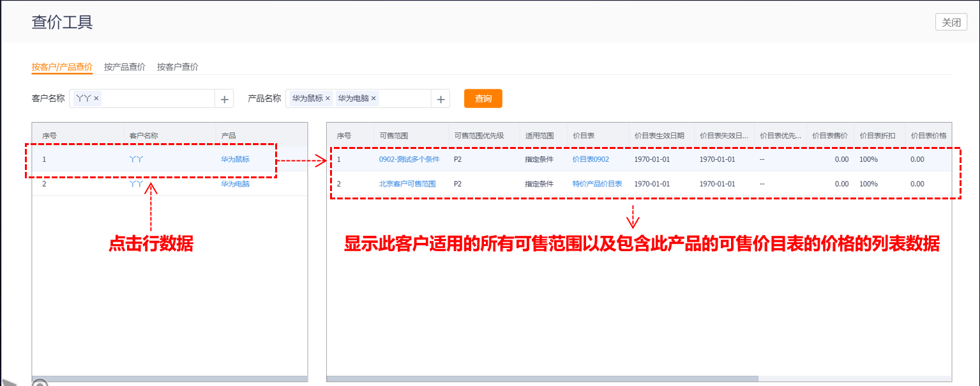Select the 按客户/产品查价 tab

pyautogui.click(x=62, y=67)
